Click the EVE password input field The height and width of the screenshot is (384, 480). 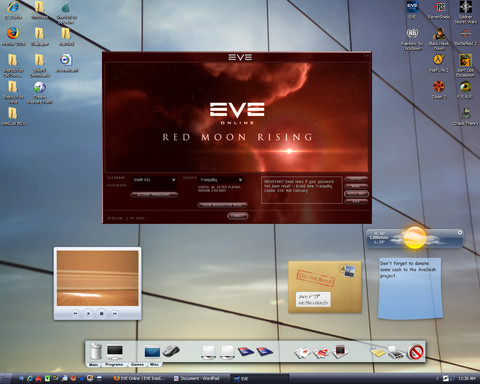(154, 186)
